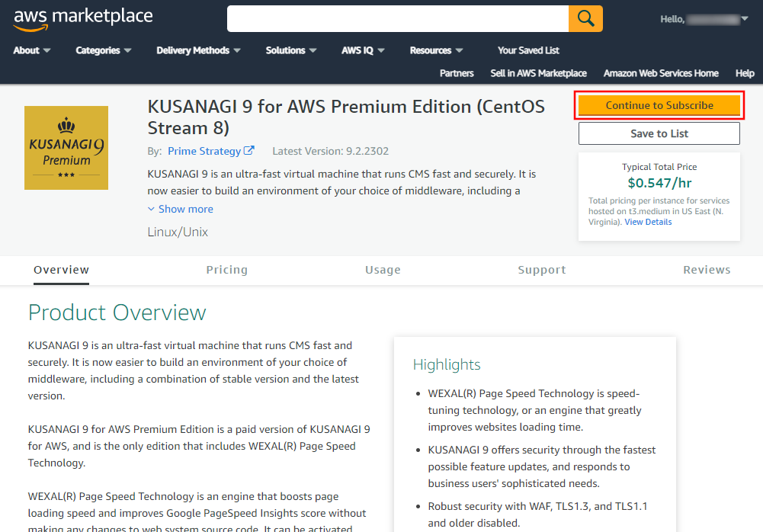Open the Hello account dropdown
The image size is (763, 532).
click(704, 19)
